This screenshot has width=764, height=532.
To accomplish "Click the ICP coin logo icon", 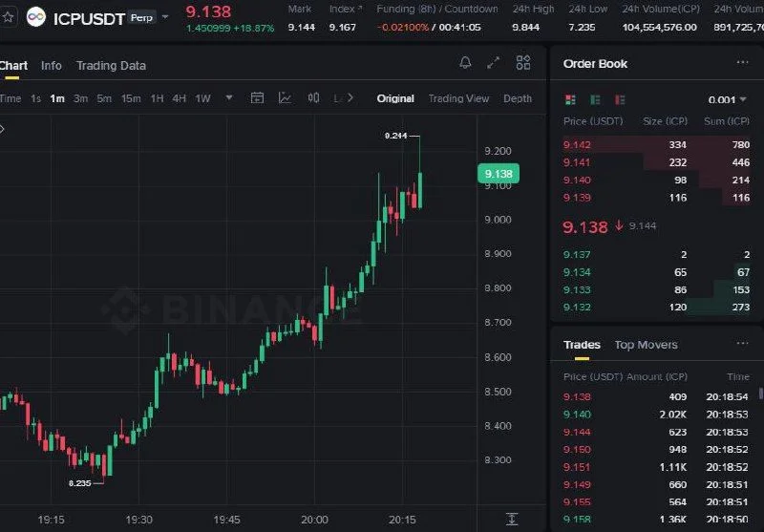I will (x=36, y=17).
